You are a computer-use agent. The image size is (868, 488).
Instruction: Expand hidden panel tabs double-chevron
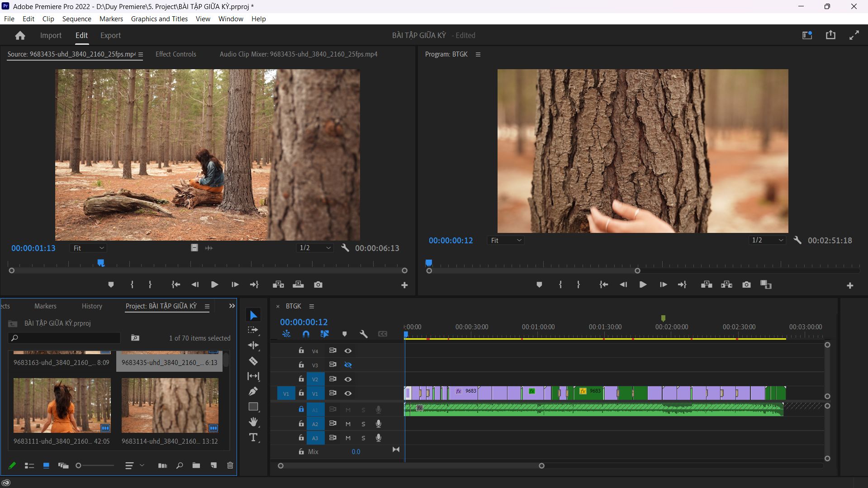[x=232, y=306]
